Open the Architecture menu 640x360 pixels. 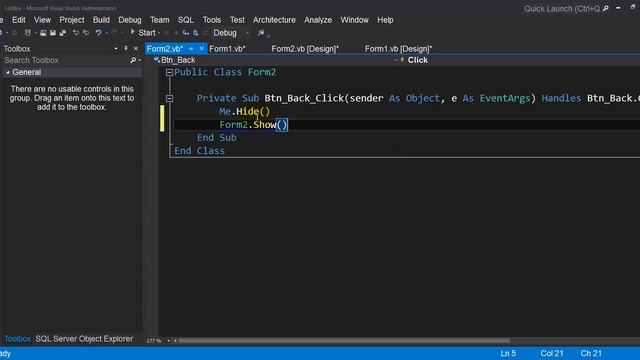point(274,20)
